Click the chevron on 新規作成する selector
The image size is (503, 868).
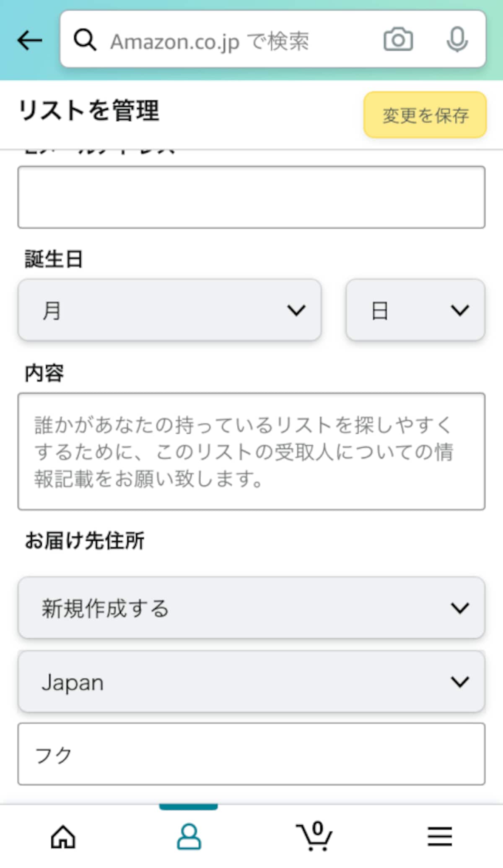460,608
